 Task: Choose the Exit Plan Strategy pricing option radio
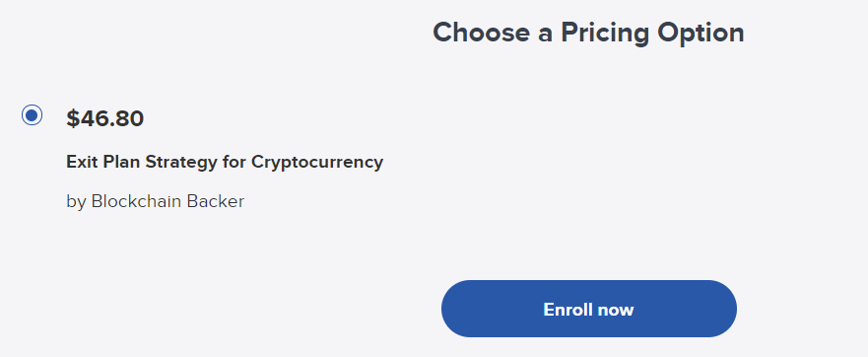click(33, 114)
